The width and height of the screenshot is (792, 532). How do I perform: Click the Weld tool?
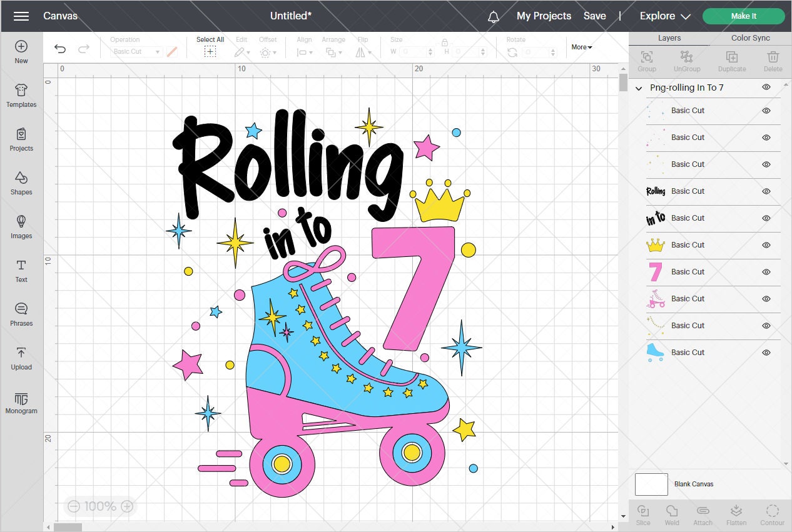[672, 514]
